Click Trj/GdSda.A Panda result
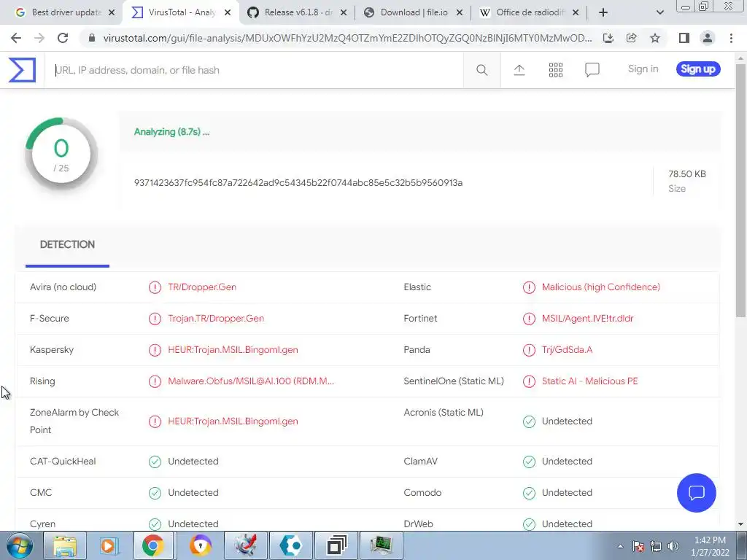747x560 pixels. coord(567,350)
